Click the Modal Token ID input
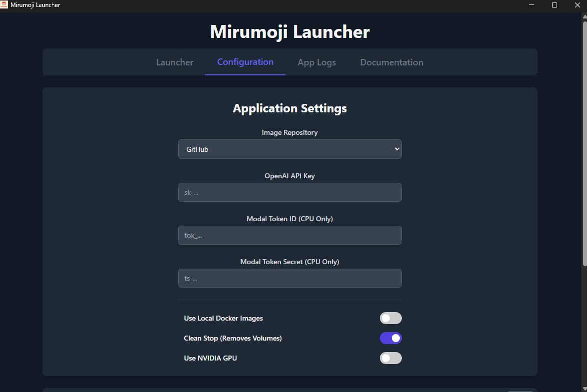 pyautogui.click(x=290, y=235)
